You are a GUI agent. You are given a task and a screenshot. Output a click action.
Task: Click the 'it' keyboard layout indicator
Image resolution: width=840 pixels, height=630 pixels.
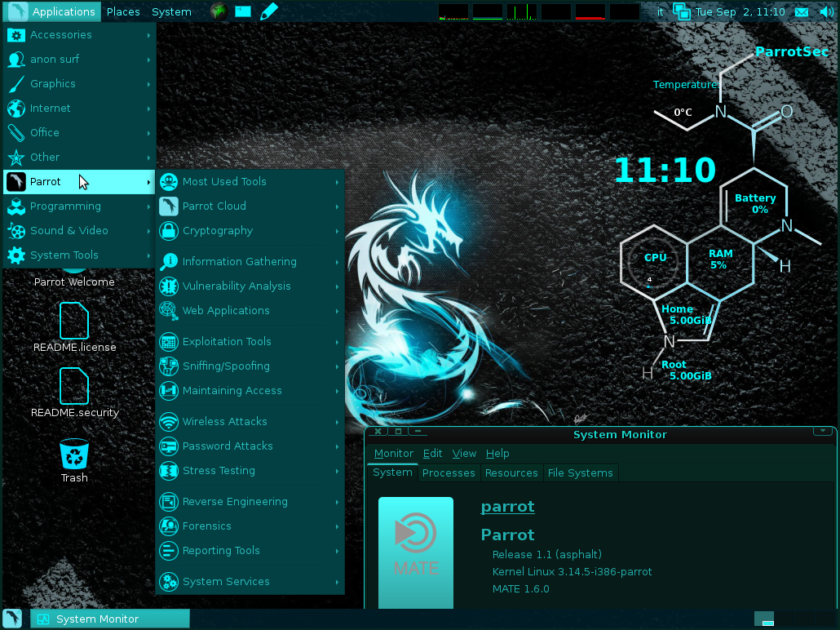tap(660, 11)
